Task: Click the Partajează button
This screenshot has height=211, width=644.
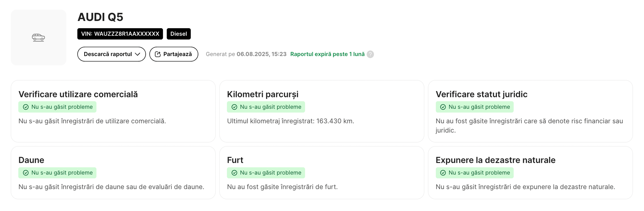Action: pyautogui.click(x=174, y=54)
